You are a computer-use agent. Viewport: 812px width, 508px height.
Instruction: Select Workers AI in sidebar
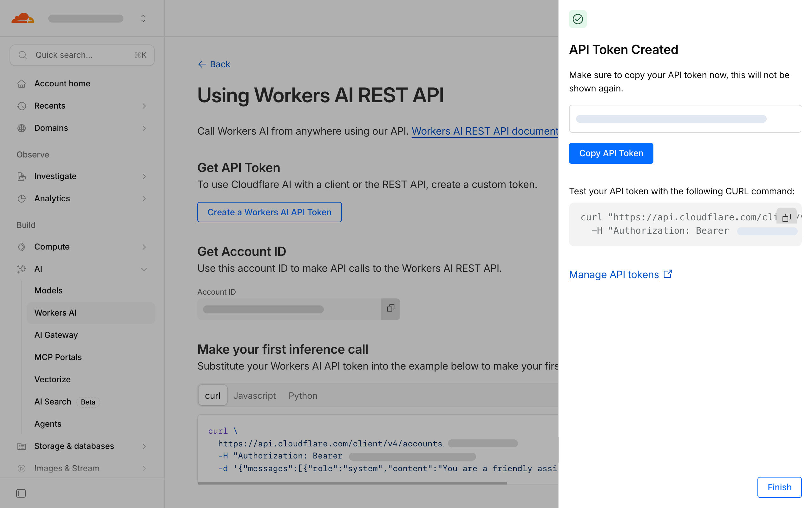91,313
